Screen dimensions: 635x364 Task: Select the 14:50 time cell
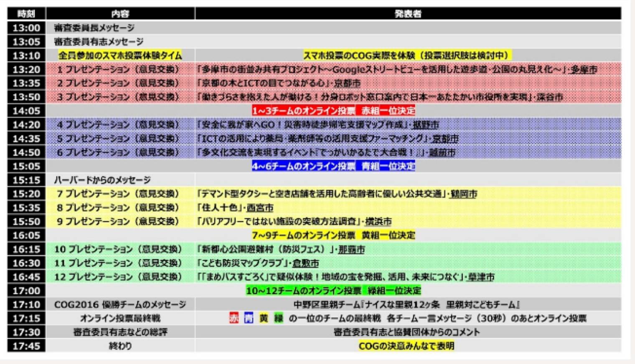pos(26,152)
